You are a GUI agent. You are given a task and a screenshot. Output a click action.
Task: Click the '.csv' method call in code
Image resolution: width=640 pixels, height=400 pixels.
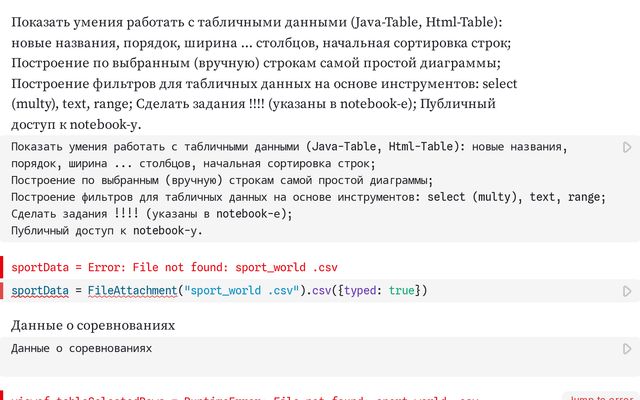(x=318, y=291)
